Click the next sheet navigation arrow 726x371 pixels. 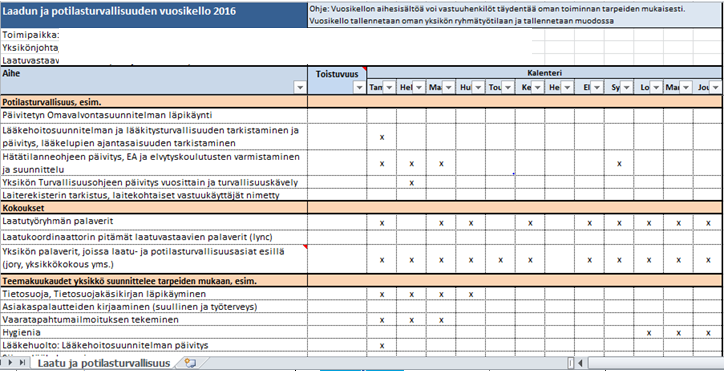pos(10,363)
